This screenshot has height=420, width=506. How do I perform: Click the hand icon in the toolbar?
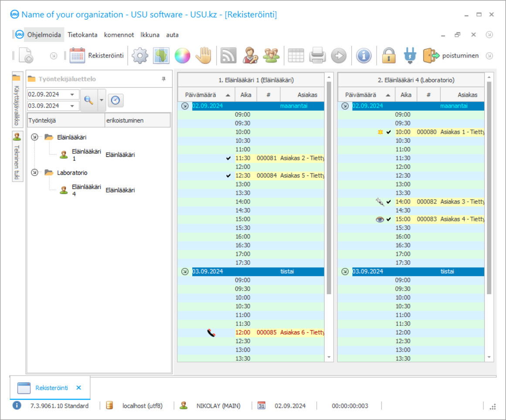(x=204, y=55)
